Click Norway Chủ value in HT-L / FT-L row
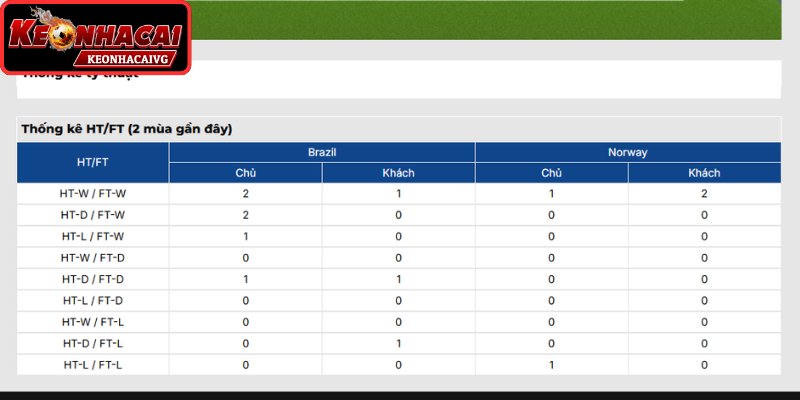800x400 pixels. 552,365
